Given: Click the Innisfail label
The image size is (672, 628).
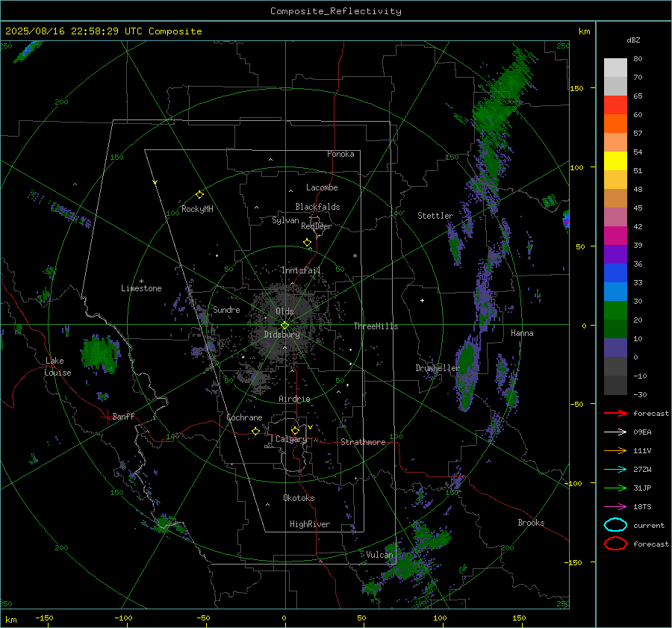Looking at the screenshot, I should tap(301, 270).
